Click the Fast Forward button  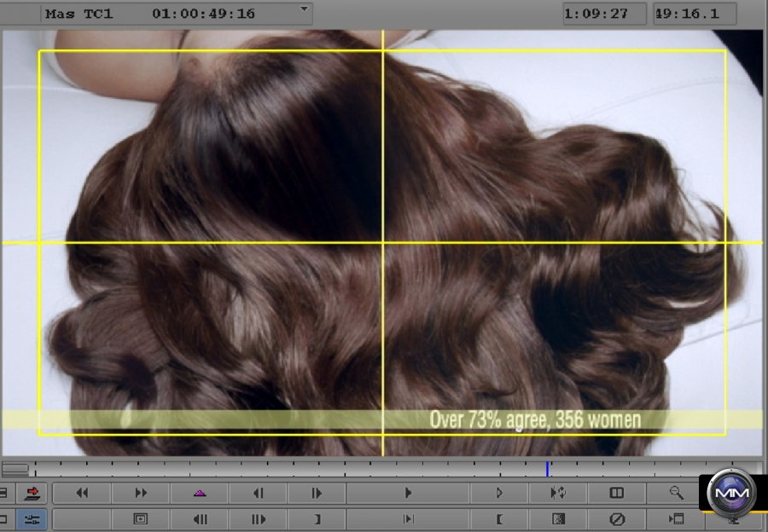141,493
